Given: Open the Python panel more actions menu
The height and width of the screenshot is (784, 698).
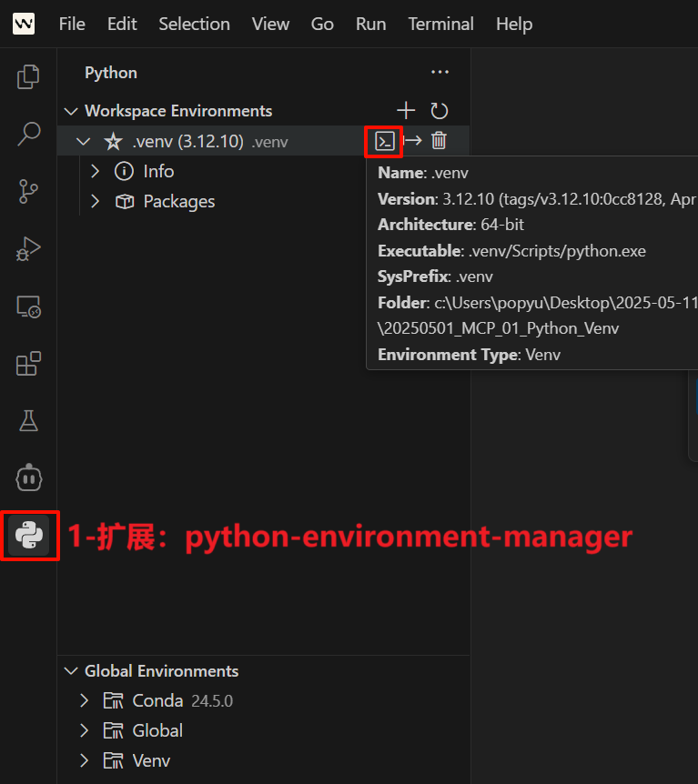Looking at the screenshot, I should pyautogui.click(x=440, y=73).
